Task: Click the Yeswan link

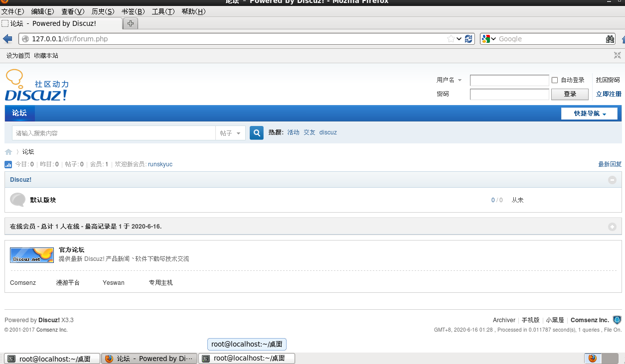Action: (x=114, y=283)
